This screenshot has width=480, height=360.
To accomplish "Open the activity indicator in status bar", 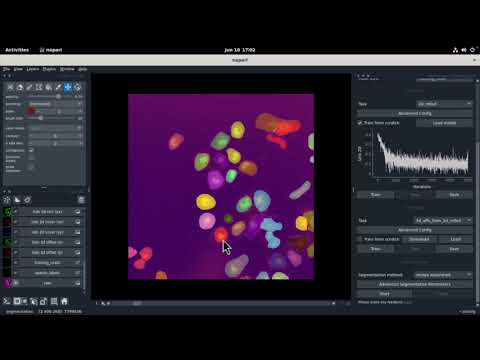I will 467,312.
